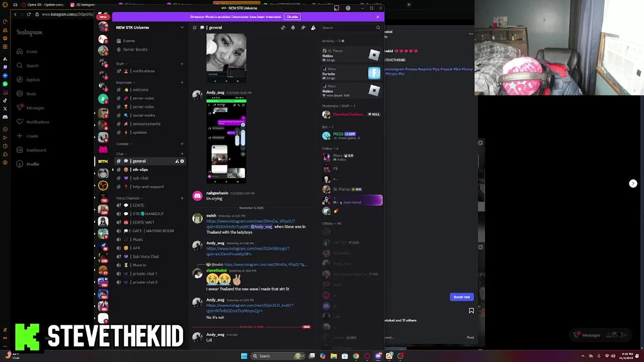Open Server Boosts in sidebar

150,49
